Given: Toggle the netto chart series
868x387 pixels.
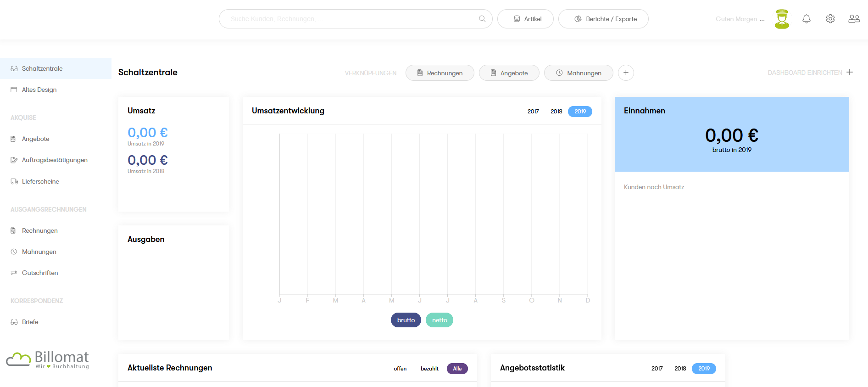Looking at the screenshot, I should tap(440, 320).
